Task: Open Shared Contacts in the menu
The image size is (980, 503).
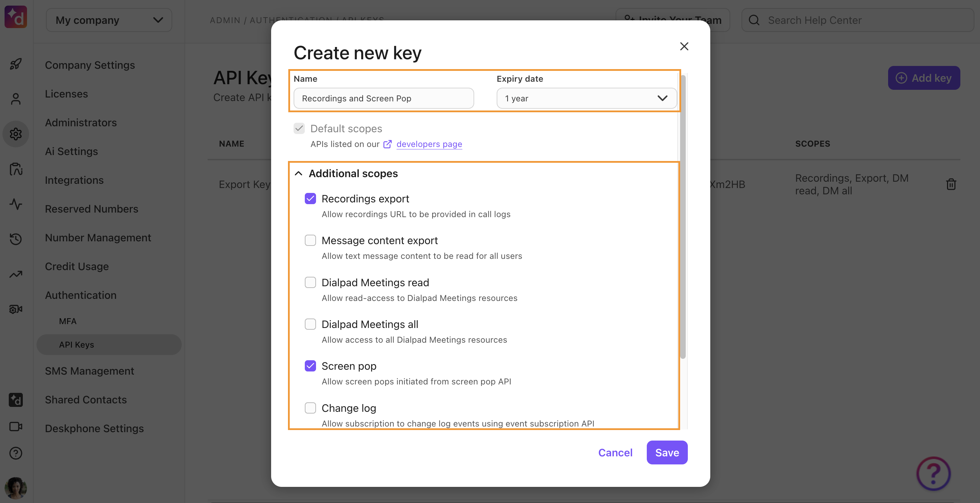Action: [86, 400]
